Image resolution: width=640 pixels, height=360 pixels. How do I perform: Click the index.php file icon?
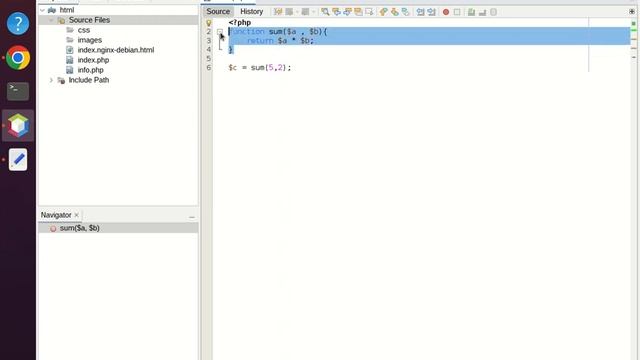70,60
